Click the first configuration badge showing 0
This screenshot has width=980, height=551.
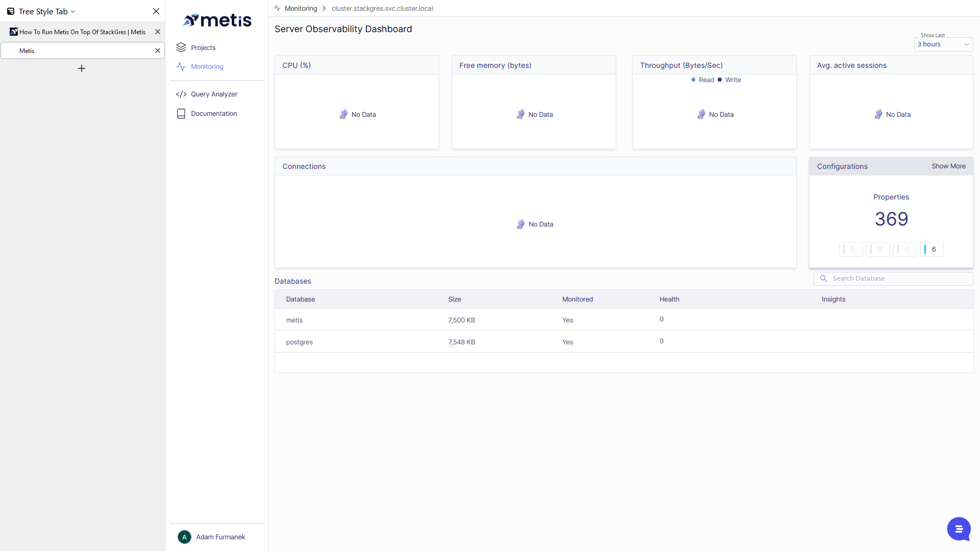point(851,249)
